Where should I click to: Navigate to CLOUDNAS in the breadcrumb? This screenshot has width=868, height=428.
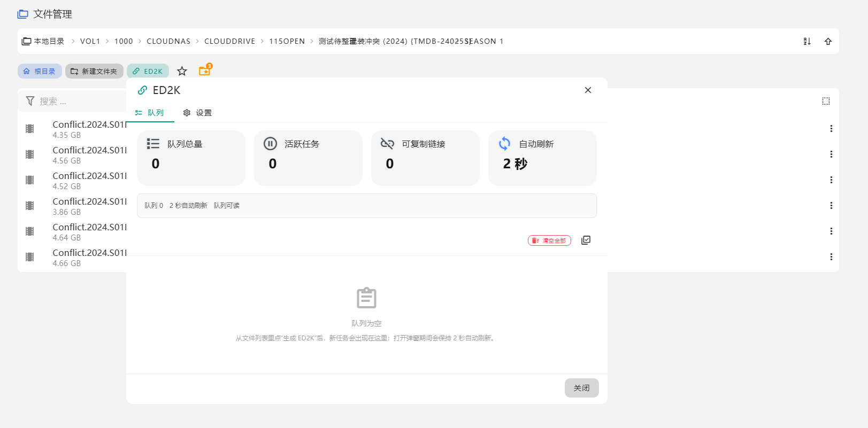(168, 41)
